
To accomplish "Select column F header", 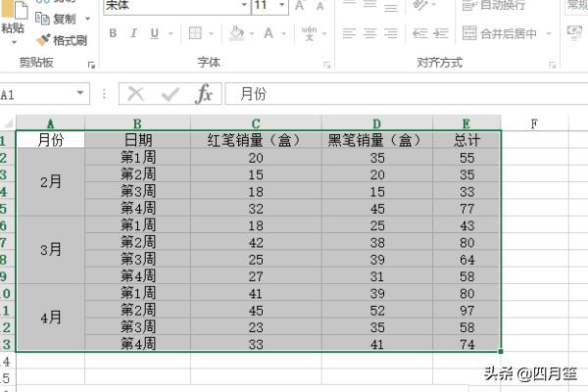I will click(x=535, y=123).
